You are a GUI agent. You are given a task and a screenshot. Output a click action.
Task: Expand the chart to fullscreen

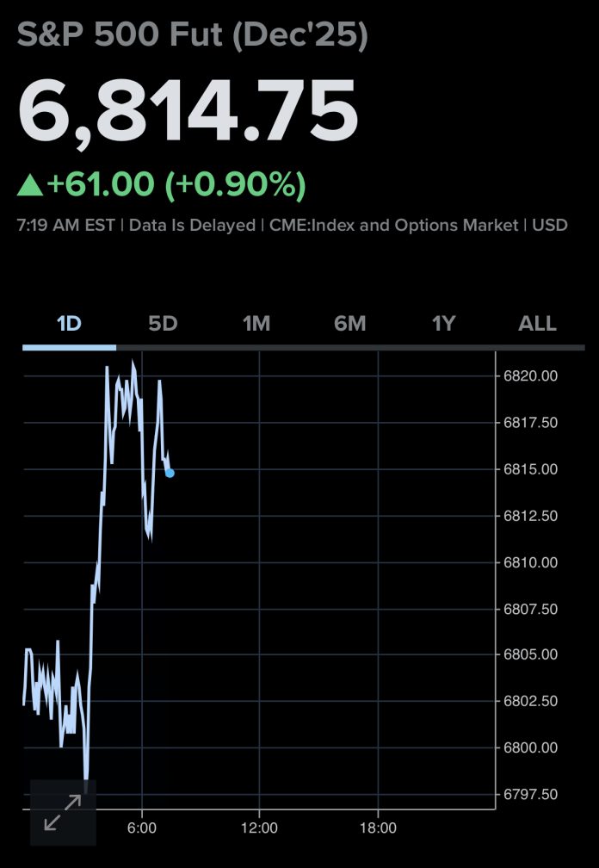pyautogui.click(x=63, y=813)
